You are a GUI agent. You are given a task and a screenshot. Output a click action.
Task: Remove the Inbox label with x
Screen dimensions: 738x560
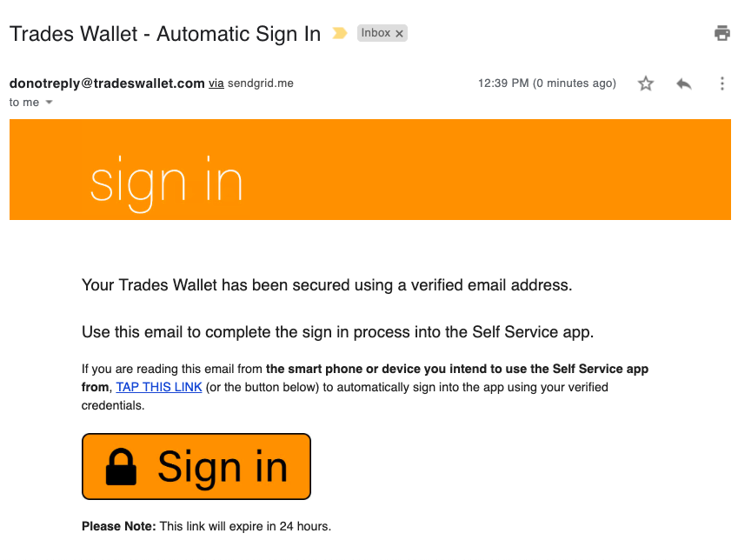pos(400,34)
